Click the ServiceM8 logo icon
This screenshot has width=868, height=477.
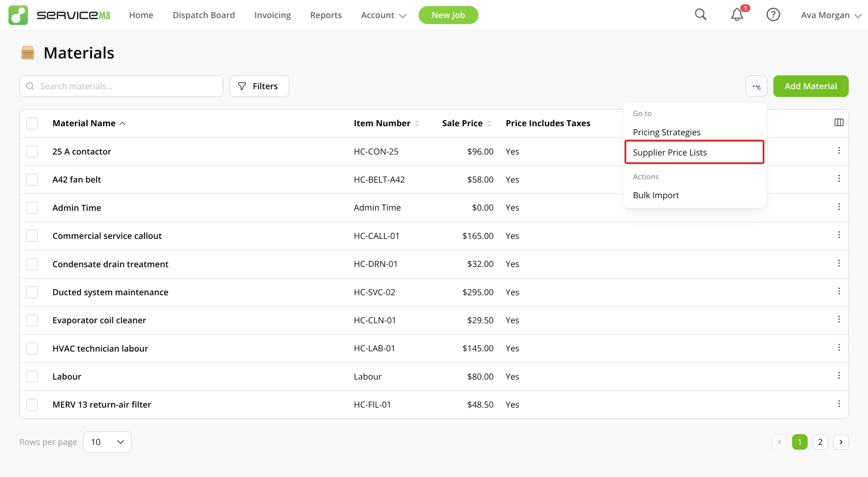(x=18, y=15)
